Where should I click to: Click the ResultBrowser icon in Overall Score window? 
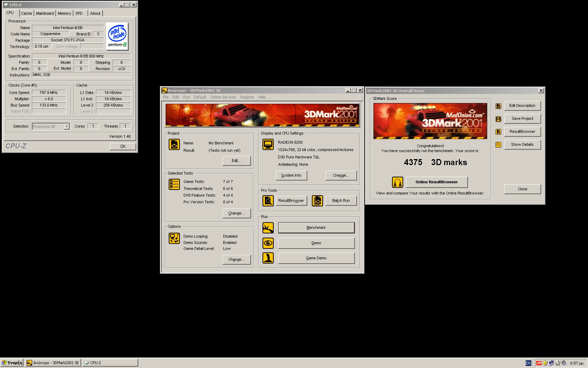coord(498,132)
